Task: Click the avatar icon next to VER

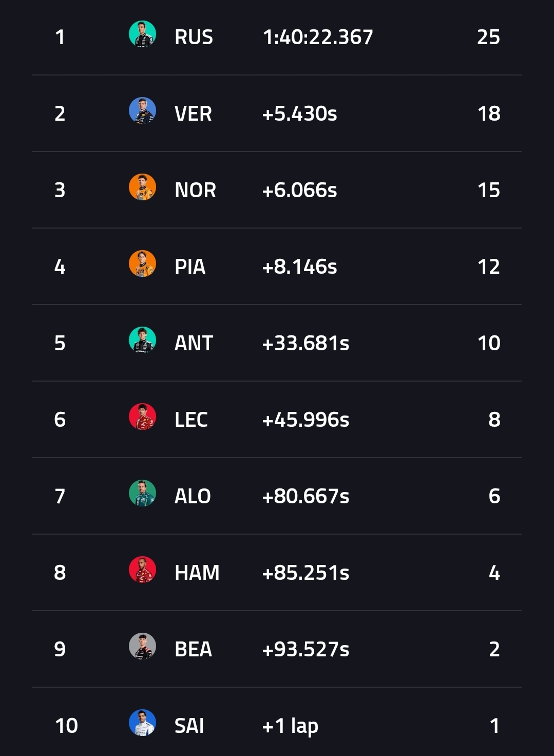Action: 142,111
